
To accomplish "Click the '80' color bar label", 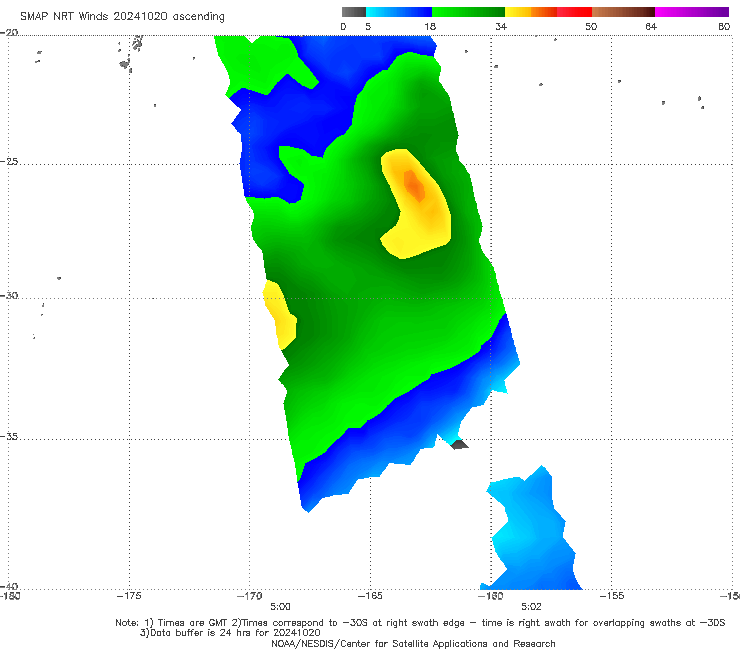I will pos(724,26).
